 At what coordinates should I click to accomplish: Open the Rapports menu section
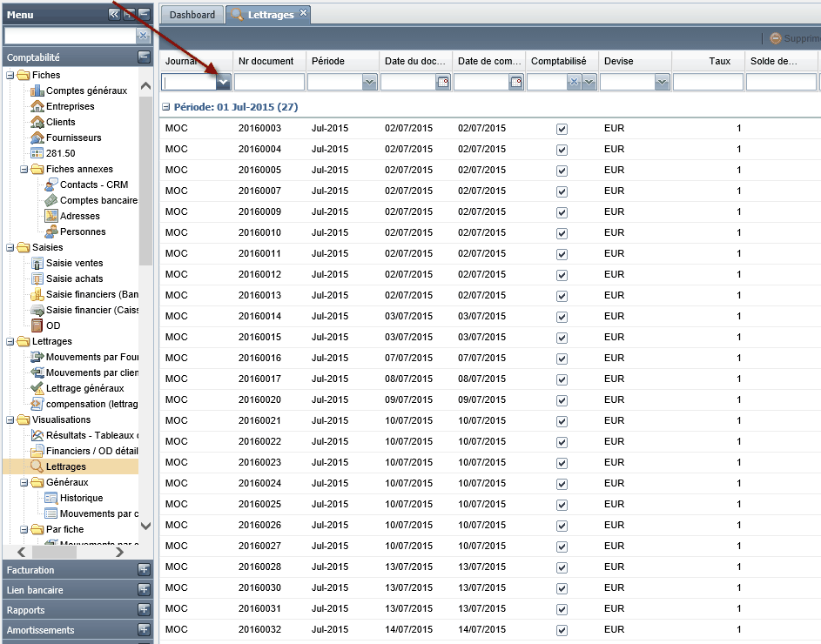(144, 609)
